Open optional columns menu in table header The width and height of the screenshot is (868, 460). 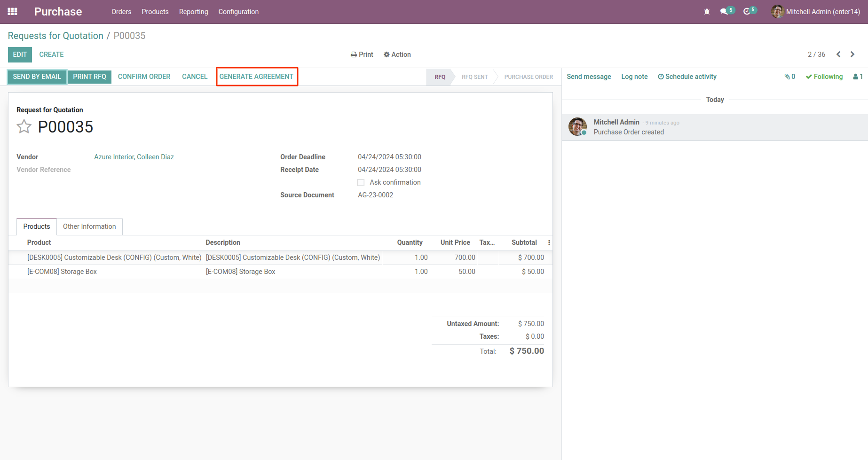(x=549, y=243)
